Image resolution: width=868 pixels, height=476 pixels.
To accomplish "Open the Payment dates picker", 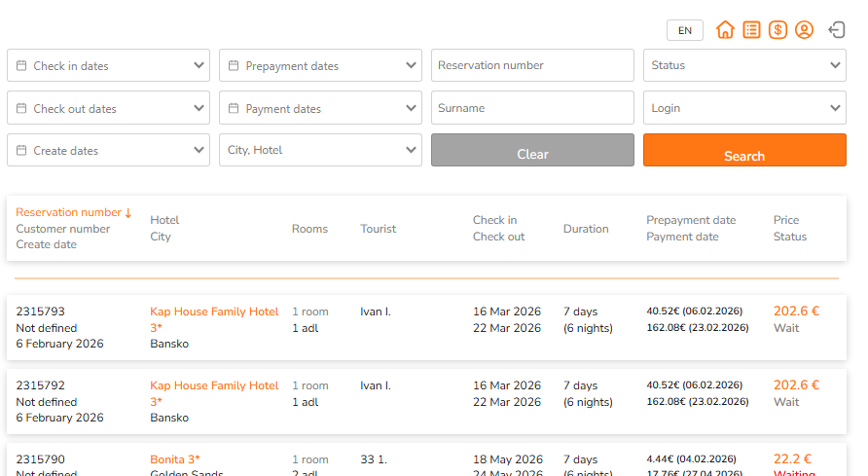I will [x=320, y=108].
